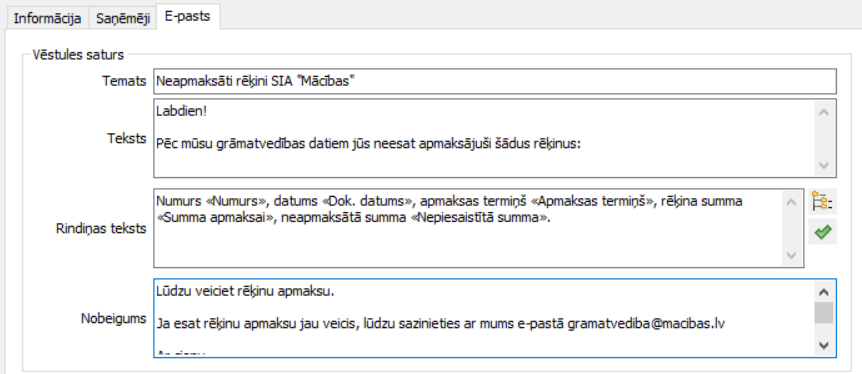
Task: Click the Teksts scrollbar up arrow
Action: [x=824, y=112]
